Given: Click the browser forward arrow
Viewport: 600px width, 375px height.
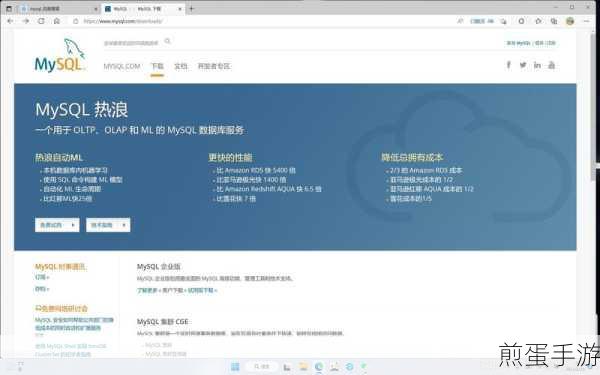Looking at the screenshot, I should 26,21.
